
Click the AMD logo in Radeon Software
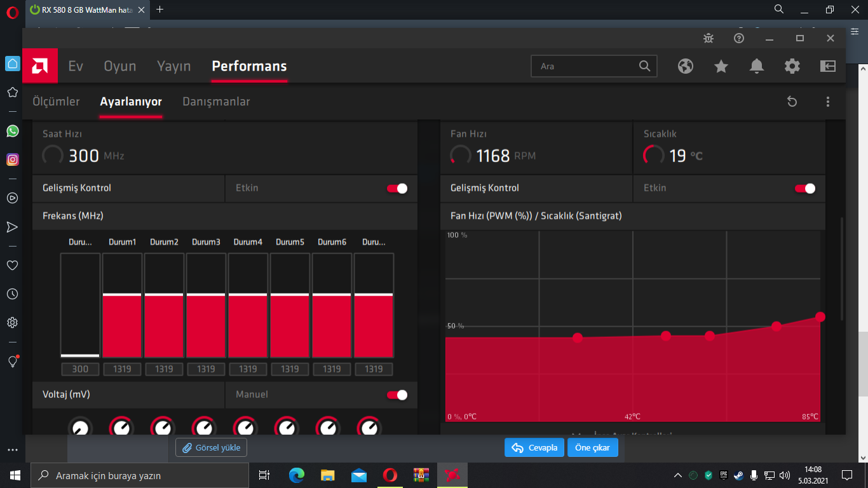(40, 66)
